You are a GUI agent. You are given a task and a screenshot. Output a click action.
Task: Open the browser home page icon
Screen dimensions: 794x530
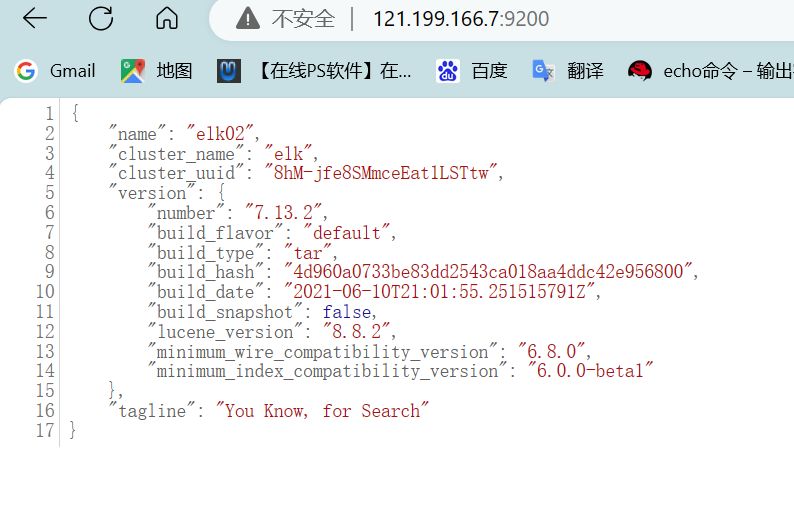click(167, 19)
